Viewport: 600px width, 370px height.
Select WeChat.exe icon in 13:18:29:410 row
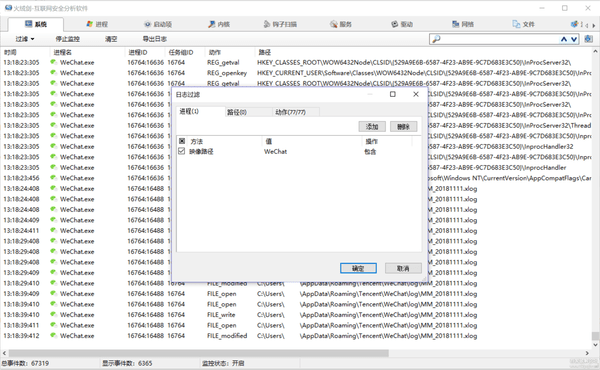(x=54, y=283)
